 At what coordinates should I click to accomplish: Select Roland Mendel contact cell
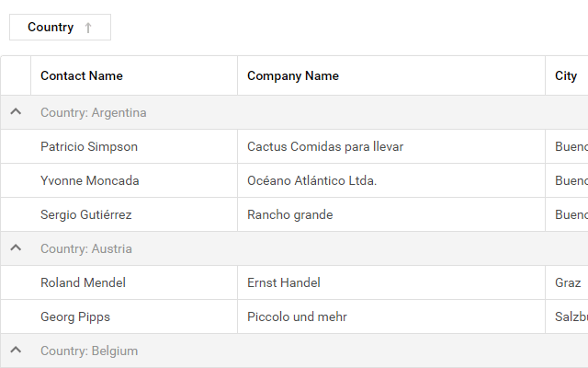pyautogui.click(x=84, y=282)
